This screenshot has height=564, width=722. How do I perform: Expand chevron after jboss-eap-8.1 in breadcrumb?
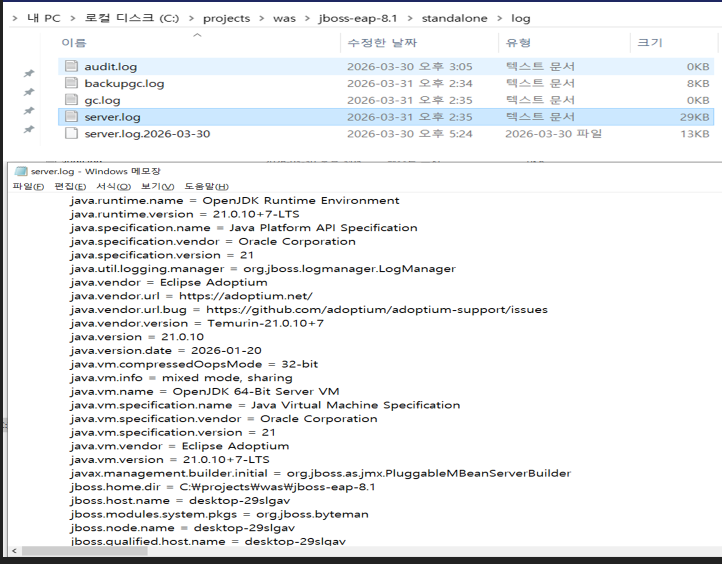click(x=410, y=18)
